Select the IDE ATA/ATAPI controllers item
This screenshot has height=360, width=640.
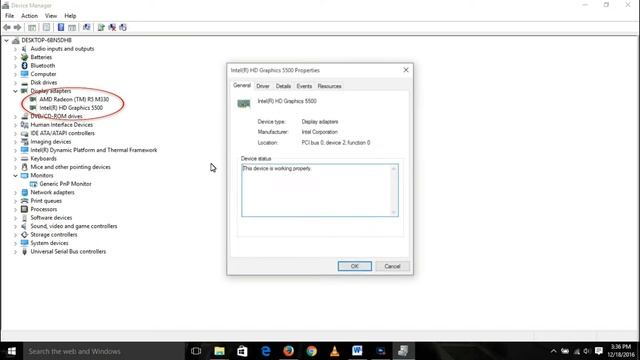pos(62,133)
